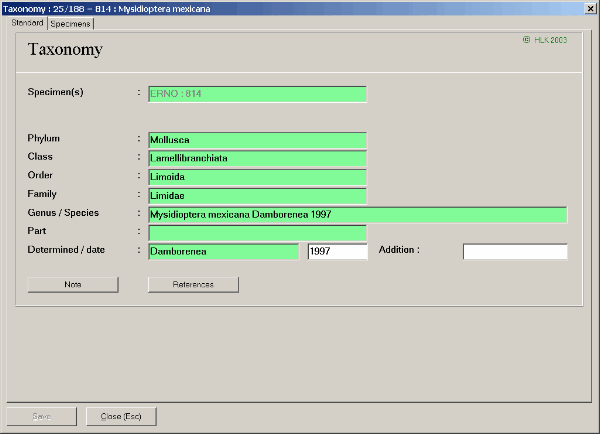Screen dimensions: 600x434
Task: Close the Taxonomy window with X
Action: 590,8
